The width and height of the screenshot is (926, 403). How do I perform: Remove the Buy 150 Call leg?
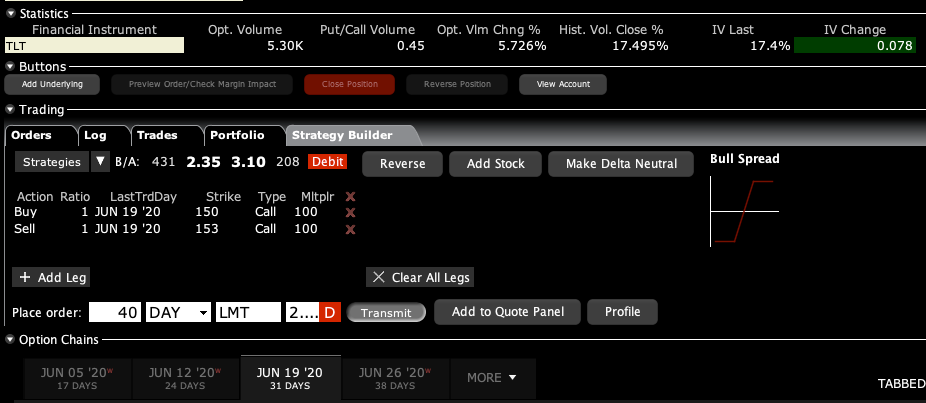pyautogui.click(x=350, y=213)
